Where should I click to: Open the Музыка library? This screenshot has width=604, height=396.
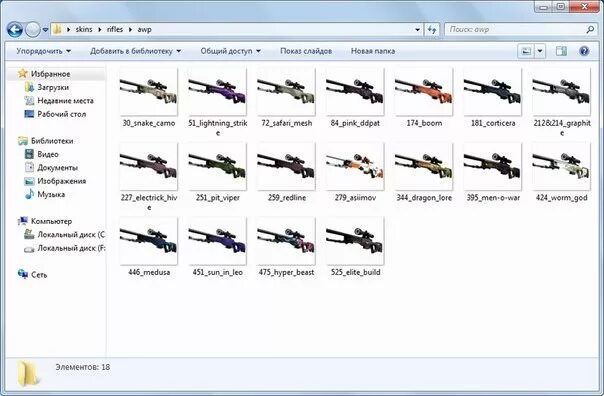tap(51, 195)
